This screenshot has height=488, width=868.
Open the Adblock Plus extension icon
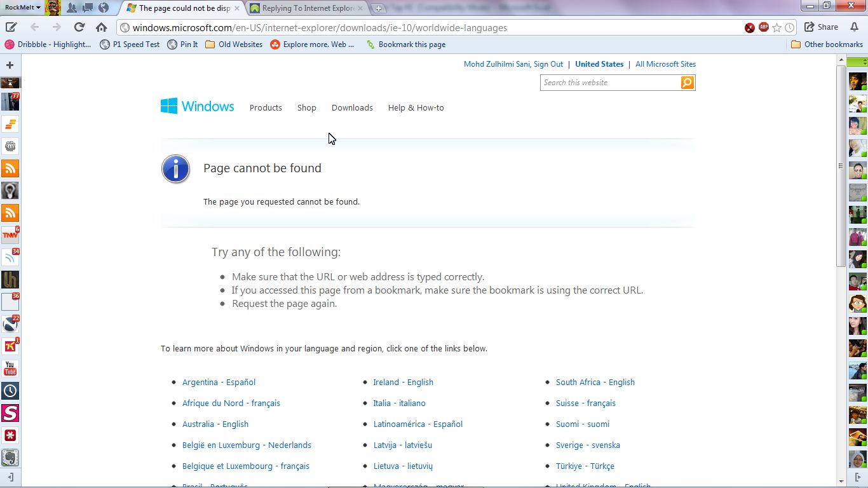point(764,27)
